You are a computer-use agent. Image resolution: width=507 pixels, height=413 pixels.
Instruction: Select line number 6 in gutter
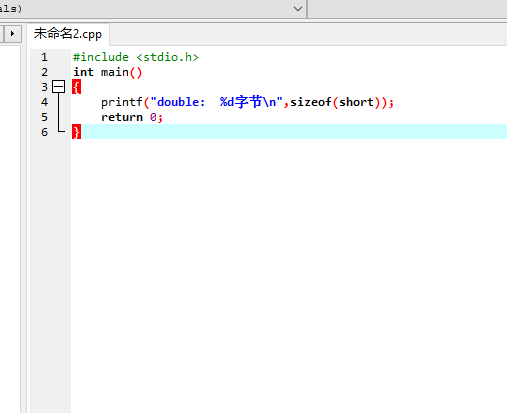[x=44, y=132]
